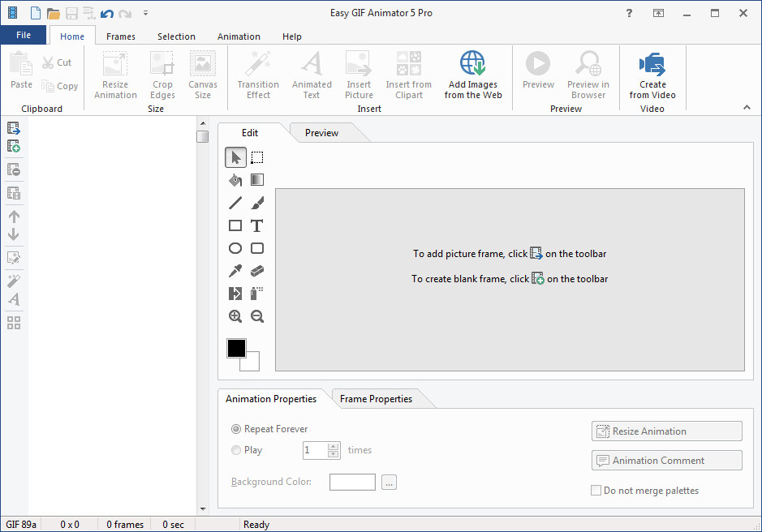This screenshot has width=762, height=532.
Task: Choose the gradient fill tool
Action: click(257, 180)
